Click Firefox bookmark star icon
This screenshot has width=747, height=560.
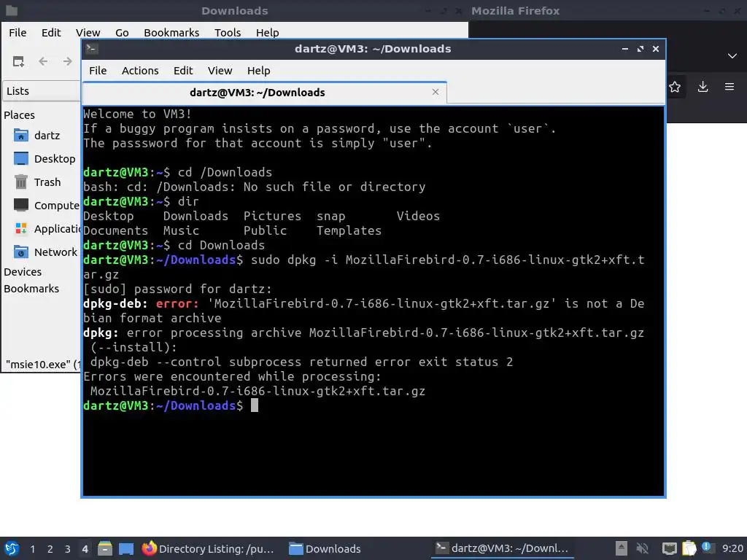tap(675, 87)
